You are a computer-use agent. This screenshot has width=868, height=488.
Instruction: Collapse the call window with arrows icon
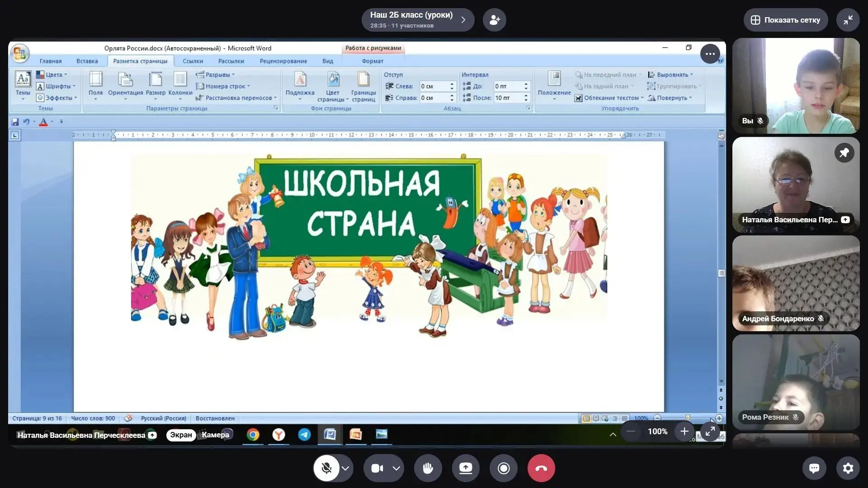848,20
